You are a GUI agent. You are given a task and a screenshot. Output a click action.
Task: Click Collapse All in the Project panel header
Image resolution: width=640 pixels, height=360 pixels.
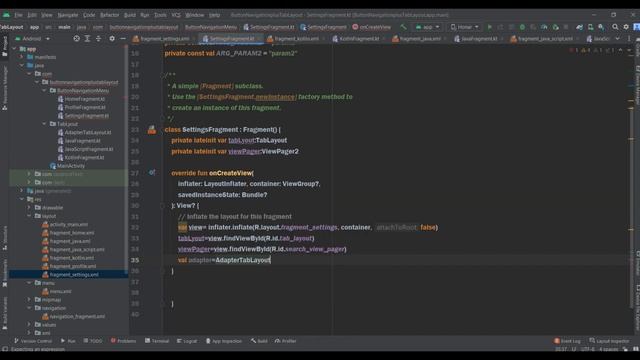tap(98, 38)
